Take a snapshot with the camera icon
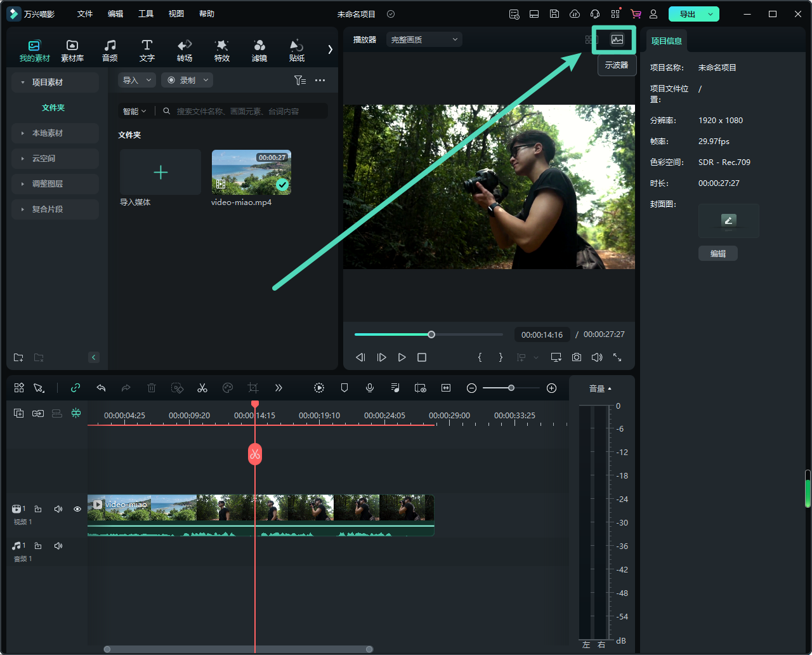 point(576,357)
